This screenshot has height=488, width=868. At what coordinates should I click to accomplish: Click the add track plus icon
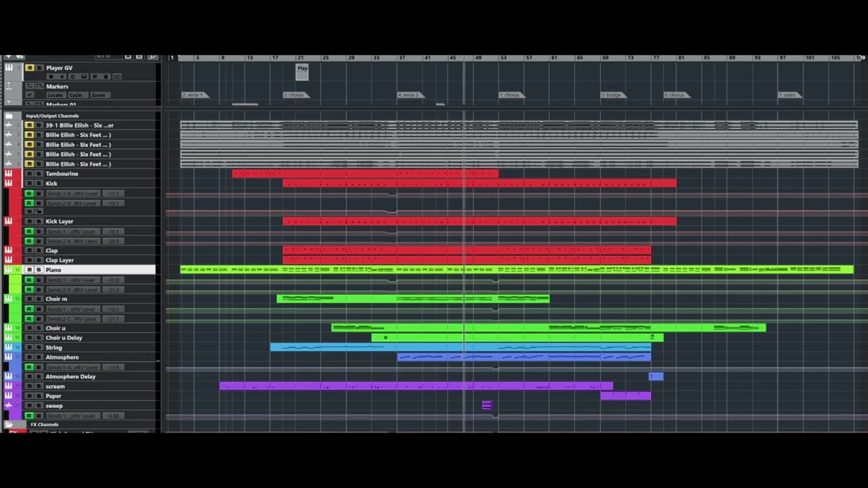(x=8, y=56)
